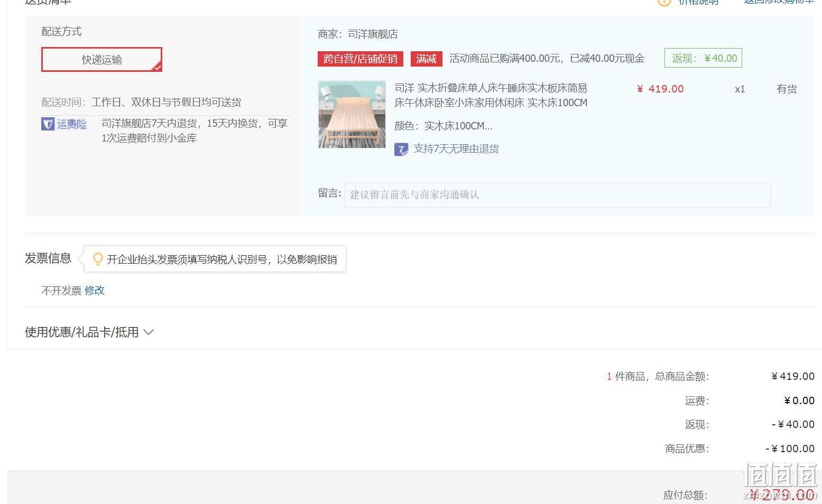Click 修改 to edit invoice settings
Image resolution: width=822 pixels, height=504 pixels.
click(95, 291)
